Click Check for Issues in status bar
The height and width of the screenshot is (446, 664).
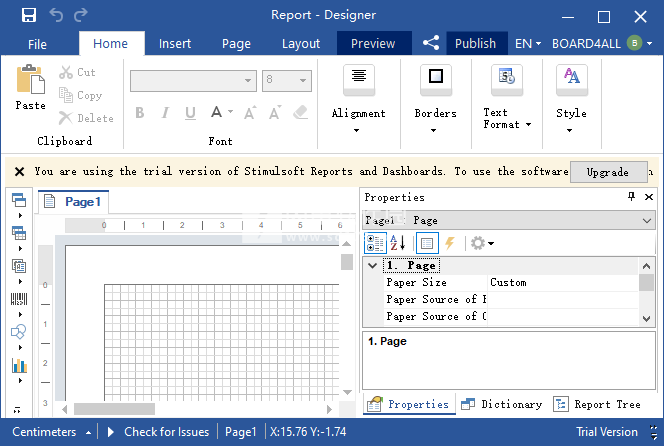158,432
